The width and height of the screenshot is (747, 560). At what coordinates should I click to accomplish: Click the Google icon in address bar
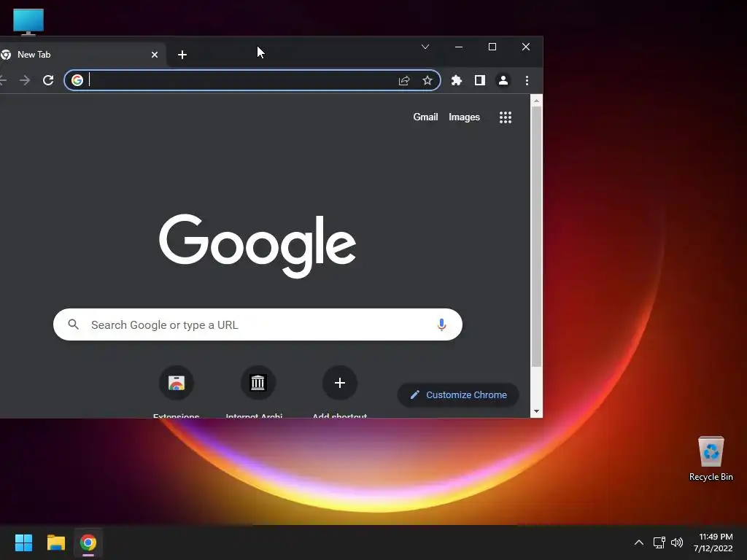pyautogui.click(x=77, y=80)
